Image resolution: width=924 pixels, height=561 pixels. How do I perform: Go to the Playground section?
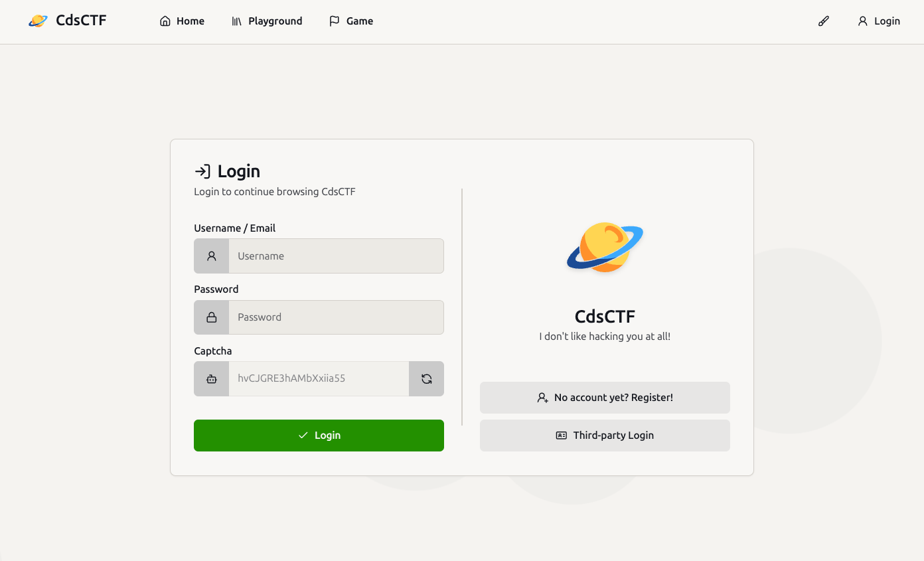267,21
